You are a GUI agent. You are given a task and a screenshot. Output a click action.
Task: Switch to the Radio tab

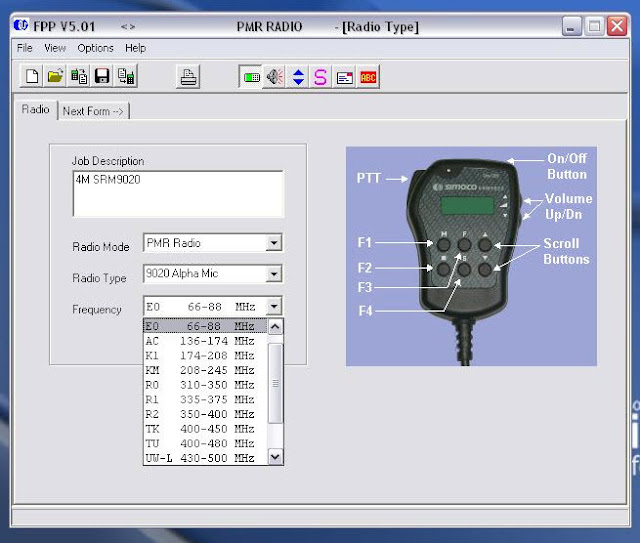pos(36,109)
